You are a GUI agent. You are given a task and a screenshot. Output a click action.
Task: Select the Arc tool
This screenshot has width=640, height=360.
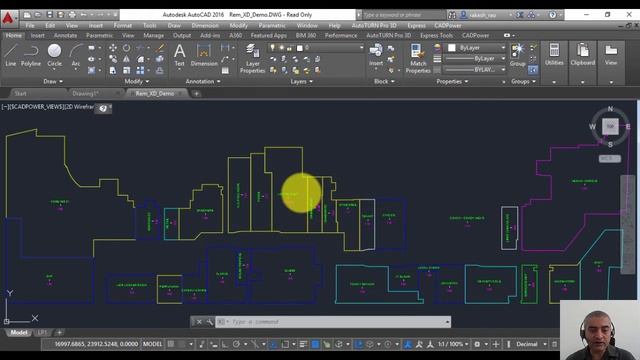76,55
